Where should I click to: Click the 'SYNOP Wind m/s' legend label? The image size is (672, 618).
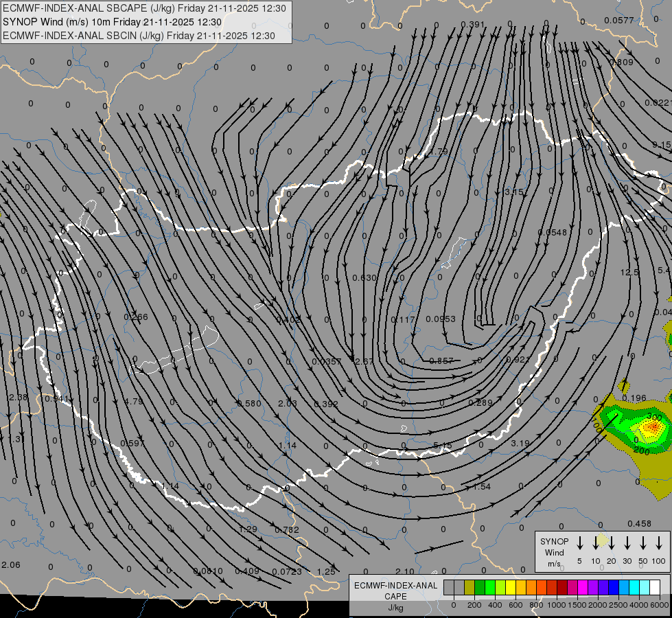554,552
